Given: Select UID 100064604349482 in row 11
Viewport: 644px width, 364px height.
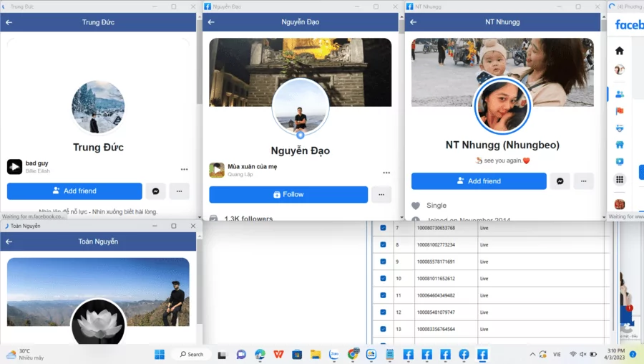Looking at the screenshot, I should 436,295.
